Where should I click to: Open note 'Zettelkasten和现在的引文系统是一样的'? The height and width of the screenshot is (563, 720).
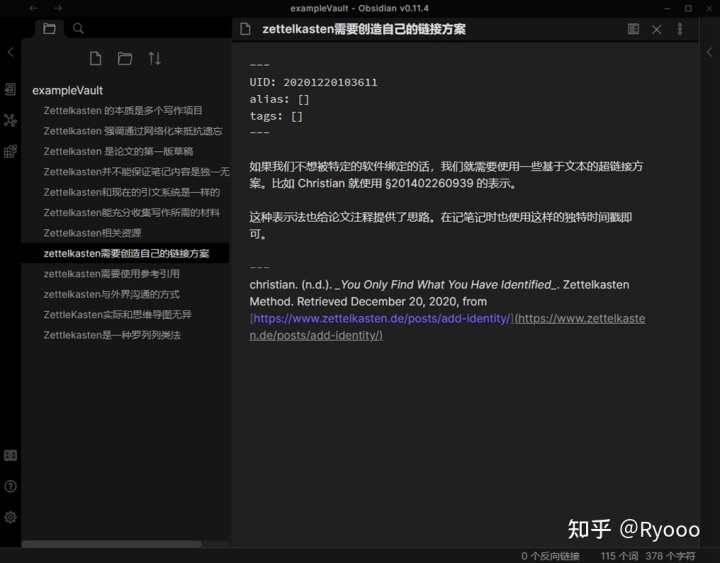[131, 192]
